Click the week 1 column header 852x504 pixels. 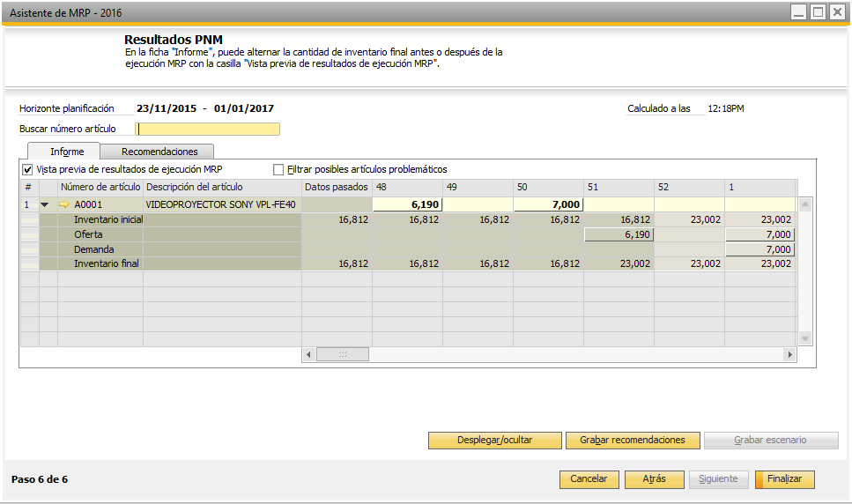(760, 188)
